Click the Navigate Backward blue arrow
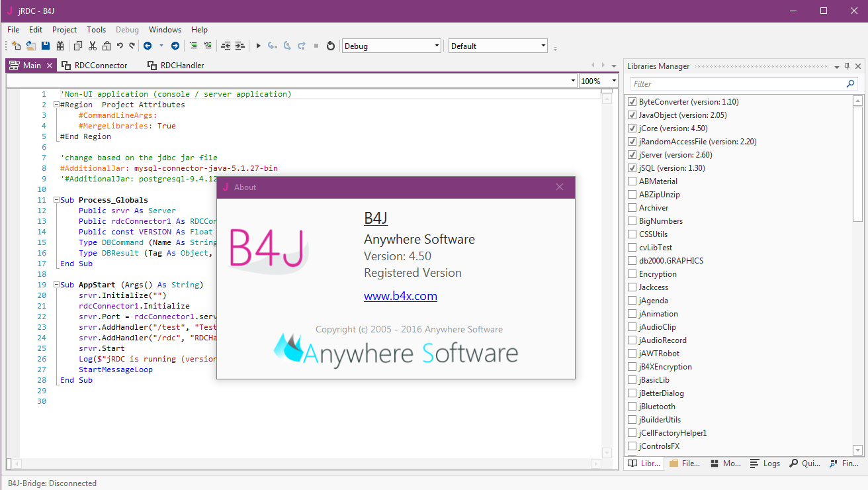Viewport: 868px width, 490px height. [148, 46]
